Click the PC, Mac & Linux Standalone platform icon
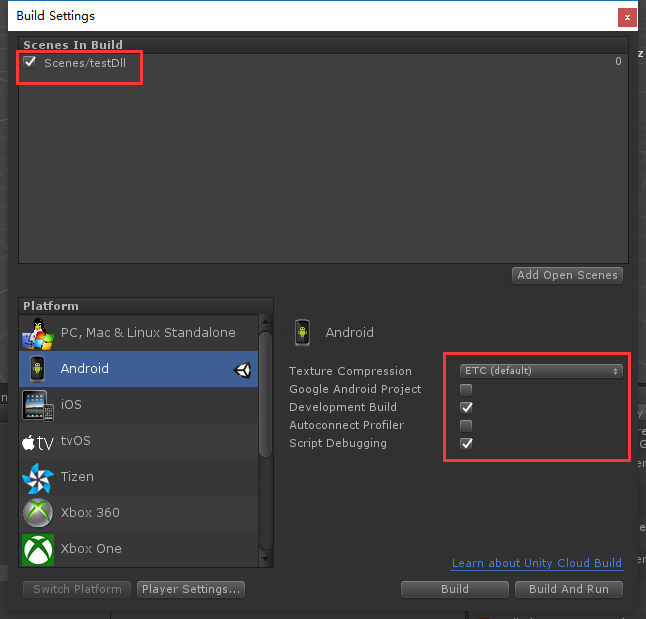The height and width of the screenshot is (619, 646). [x=37, y=333]
